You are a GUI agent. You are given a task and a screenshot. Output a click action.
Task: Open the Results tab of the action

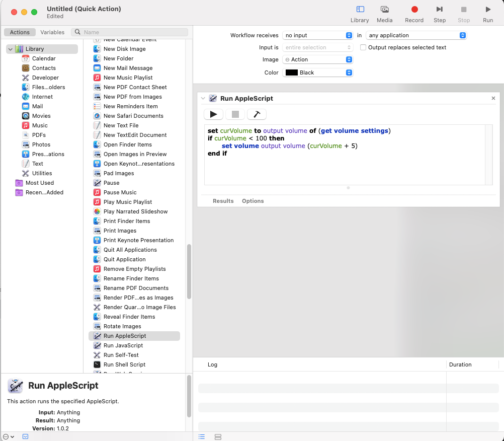click(223, 201)
